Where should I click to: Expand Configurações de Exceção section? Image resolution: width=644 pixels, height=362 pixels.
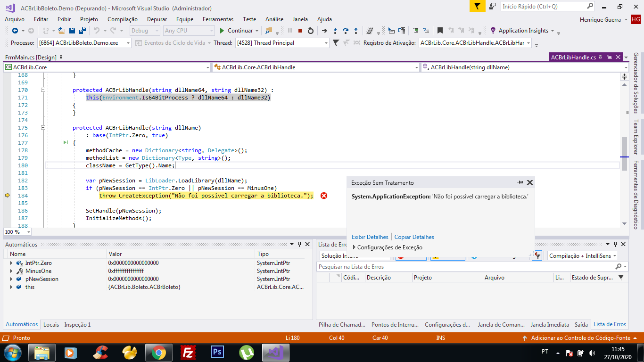pos(354,247)
